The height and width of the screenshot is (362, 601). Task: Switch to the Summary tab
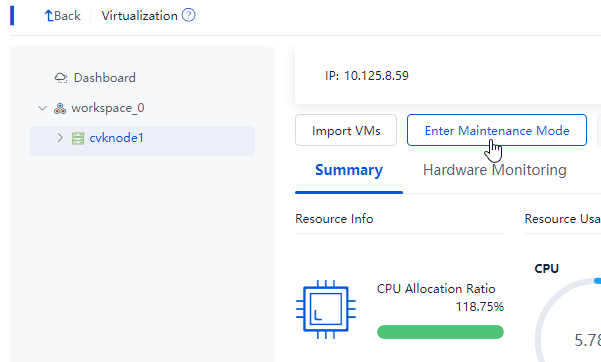tap(349, 170)
